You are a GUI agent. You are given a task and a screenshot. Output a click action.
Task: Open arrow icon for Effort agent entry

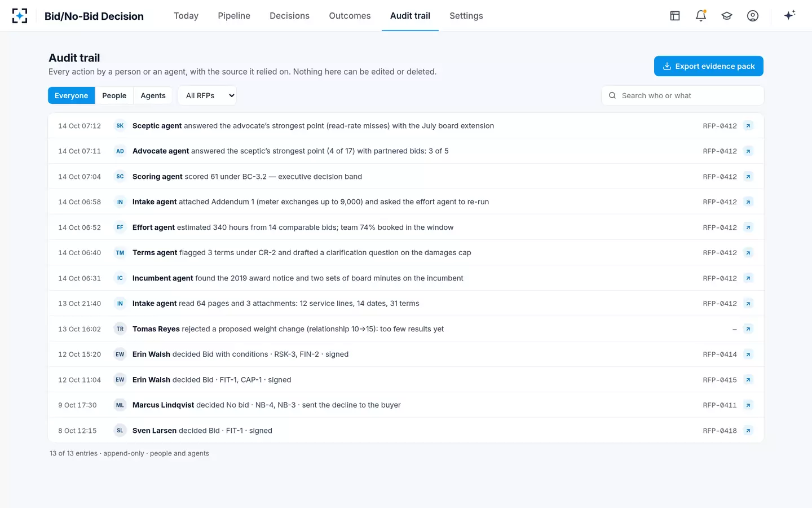coord(748,227)
